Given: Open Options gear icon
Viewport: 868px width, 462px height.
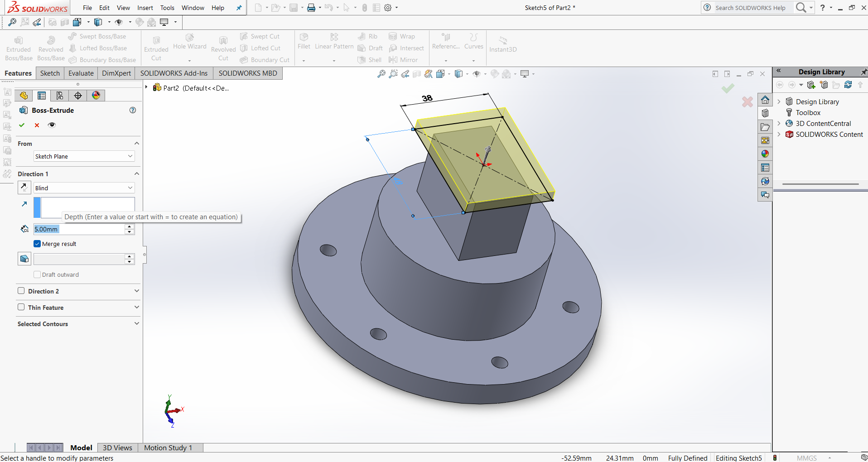Looking at the screenshot, I should tap(388, 8).
